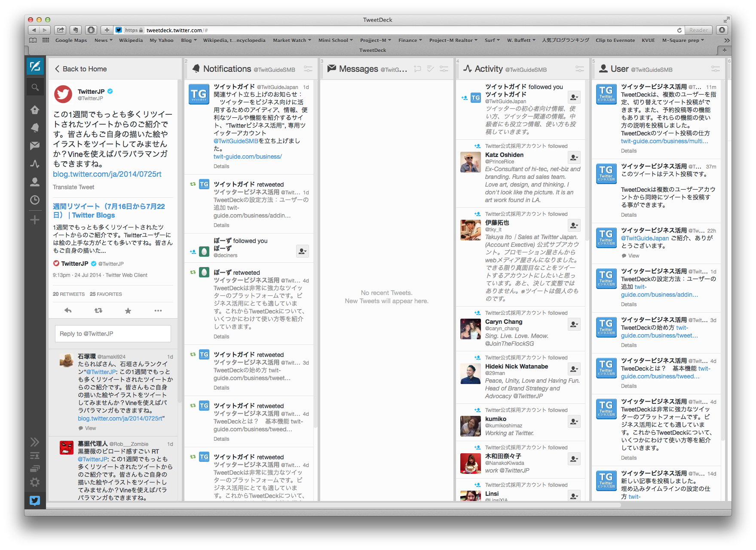The image size is (756, 550).
Task: Click the Reader button
Action: point(698,30)
